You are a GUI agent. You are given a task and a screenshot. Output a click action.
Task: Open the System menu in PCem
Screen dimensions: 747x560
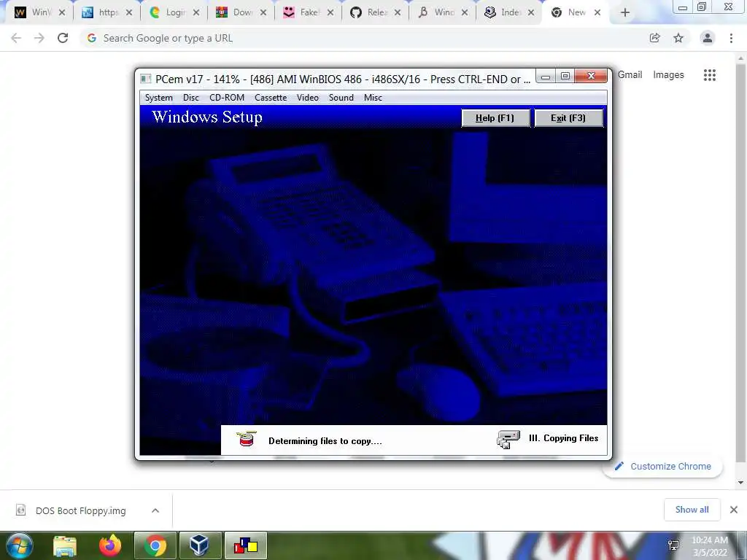click(x=158, y=98)
